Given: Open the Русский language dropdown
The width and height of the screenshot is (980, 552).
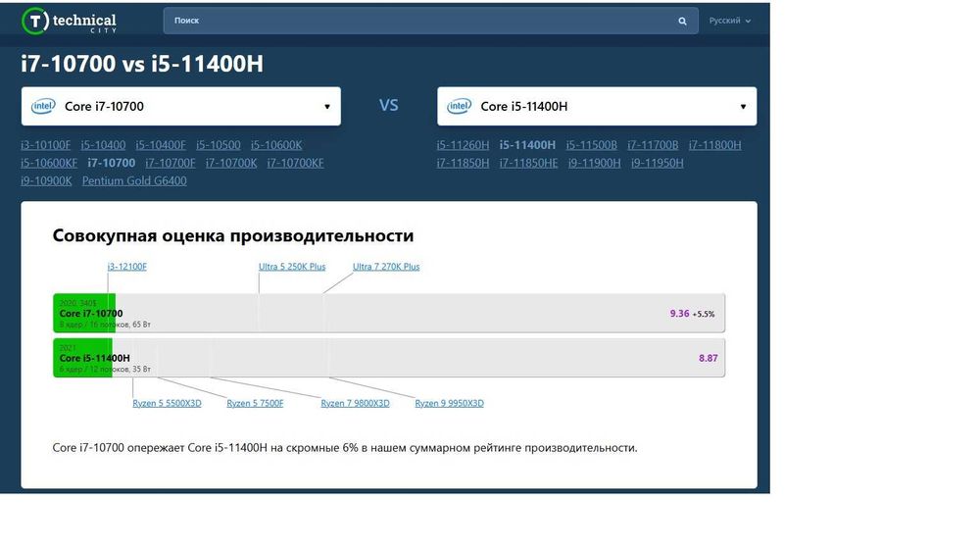Looking at the screenshot, I should (x=729, y=21).
